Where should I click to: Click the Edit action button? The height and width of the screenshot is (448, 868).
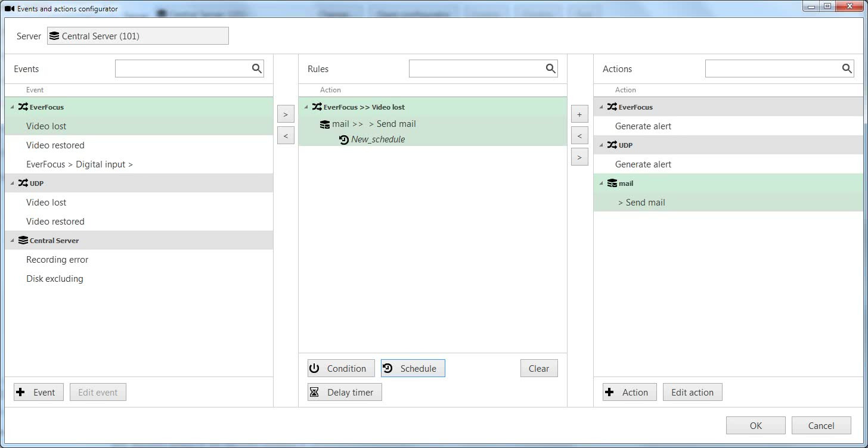[692, 392]
